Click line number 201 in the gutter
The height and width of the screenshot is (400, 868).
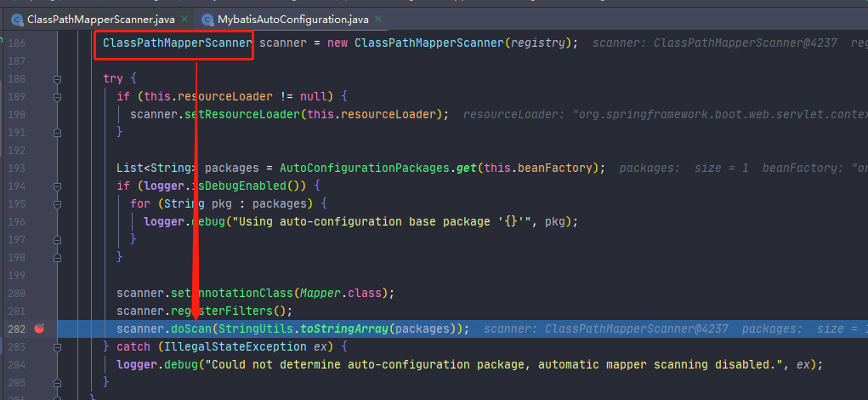click(x=17, y=311)
